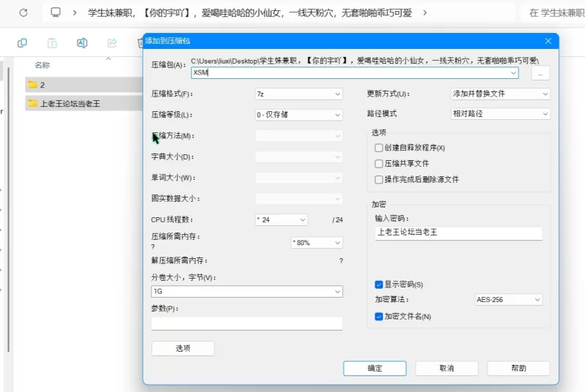The height and width of the screenshot is (392, 585).
Task: Click the sort chevron above the 名称 column
Action: pos(108,59)
